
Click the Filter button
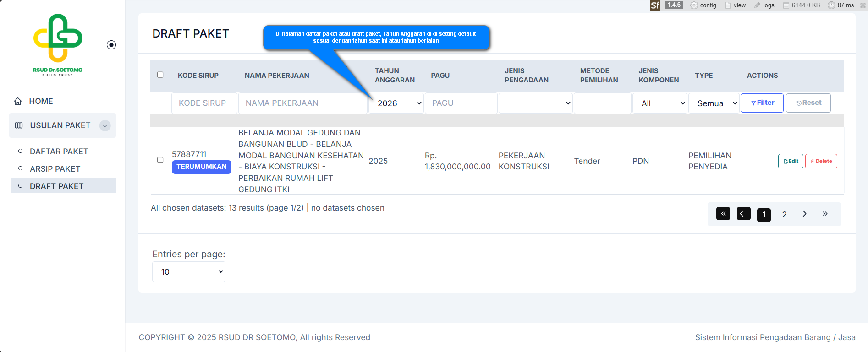pos(762,103)
